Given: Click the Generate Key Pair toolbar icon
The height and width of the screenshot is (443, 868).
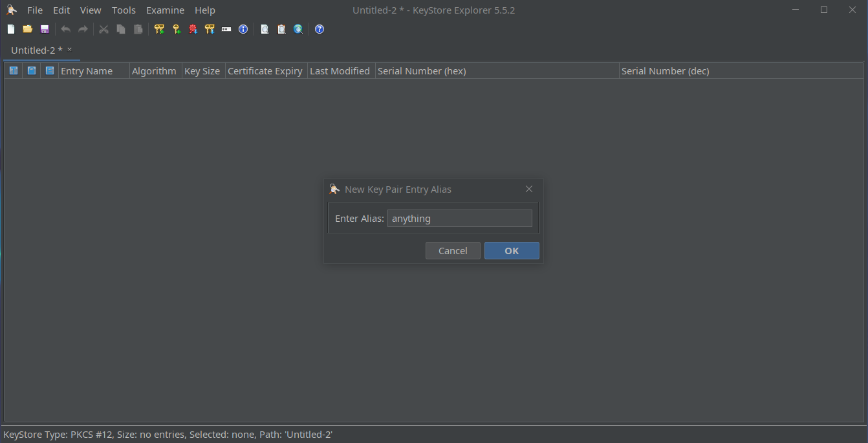Looking at the screenshot, I should tap(159, 29).
